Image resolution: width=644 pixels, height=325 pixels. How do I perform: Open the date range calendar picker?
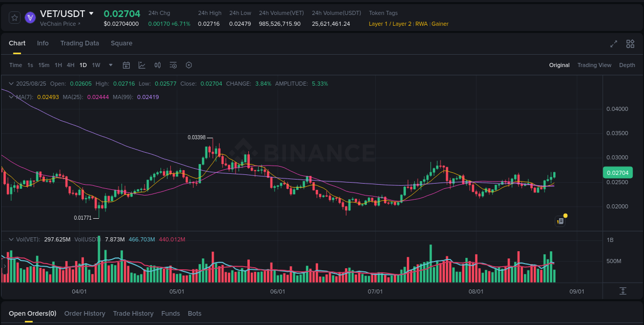tap(126, 65)
